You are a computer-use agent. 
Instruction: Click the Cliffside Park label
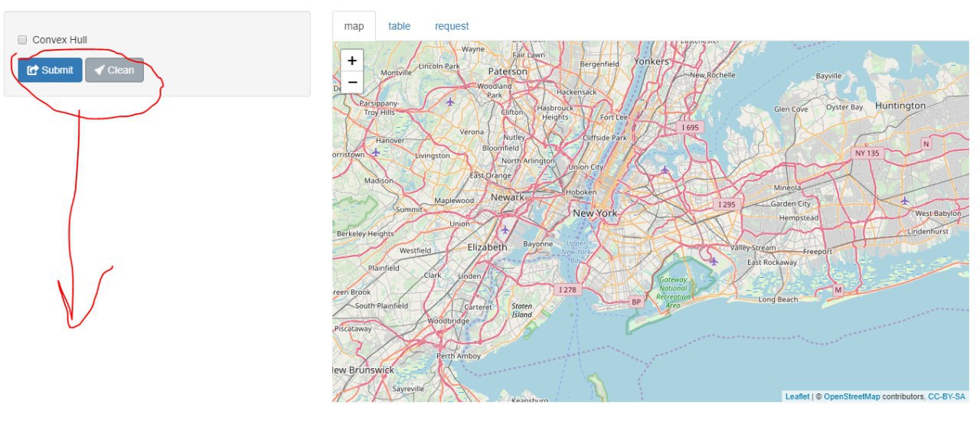[x=605, y=138]
